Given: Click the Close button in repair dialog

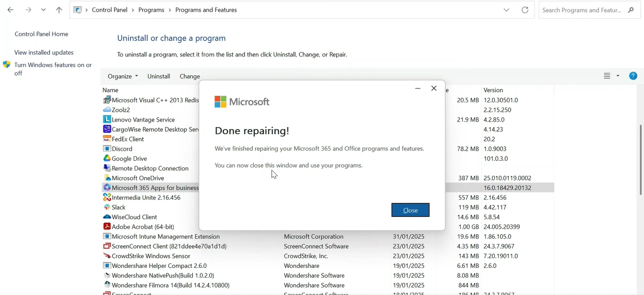Looking at the screenshot, I should click(410, 210).
